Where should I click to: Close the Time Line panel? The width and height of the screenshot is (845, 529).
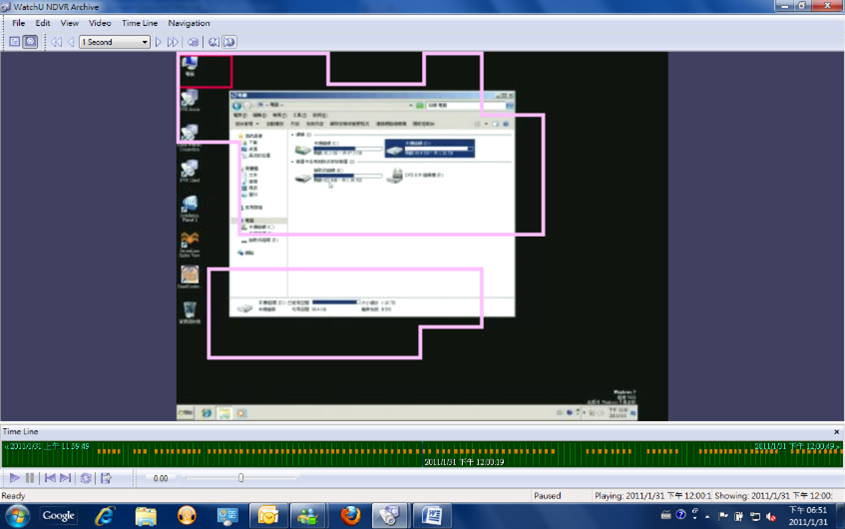click(x=837, y=432)
